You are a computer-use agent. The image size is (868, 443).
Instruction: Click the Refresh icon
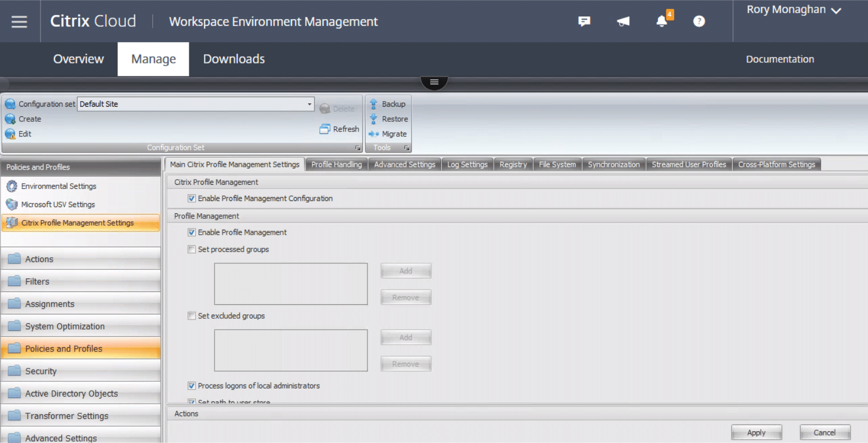tap(325, 129)
